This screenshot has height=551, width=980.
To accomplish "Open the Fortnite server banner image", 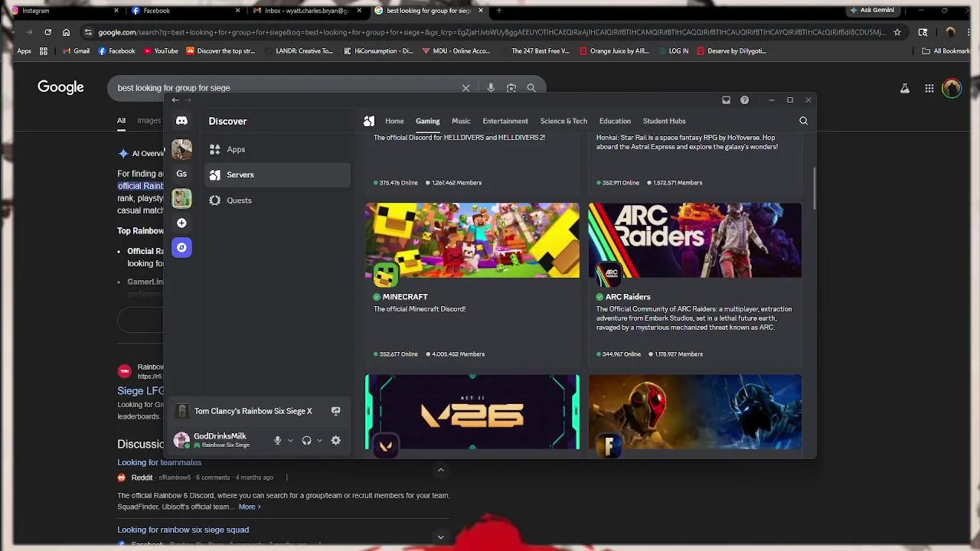I will click(694, 412).
